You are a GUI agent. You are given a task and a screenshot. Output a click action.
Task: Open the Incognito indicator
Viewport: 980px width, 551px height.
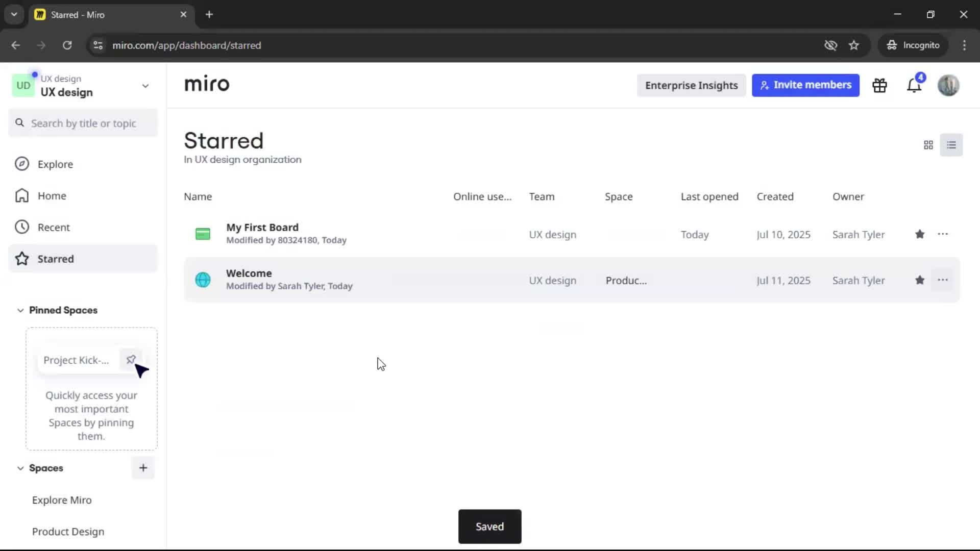click(x=913, y=45)
